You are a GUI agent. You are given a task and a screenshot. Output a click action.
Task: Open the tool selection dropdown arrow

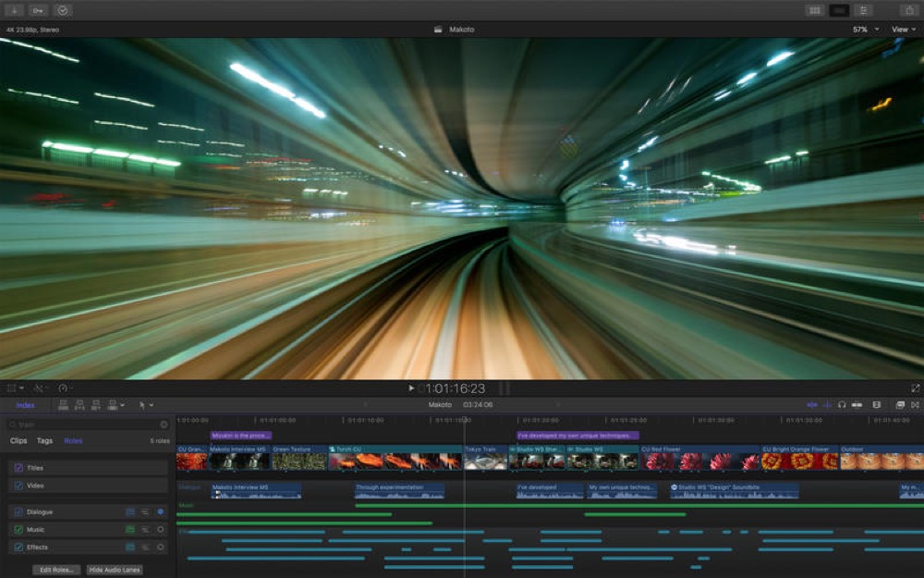pos(152,405)
